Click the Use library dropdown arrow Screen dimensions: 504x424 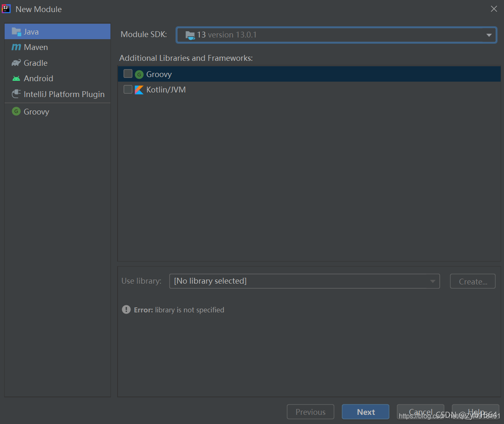pos(433,281)
